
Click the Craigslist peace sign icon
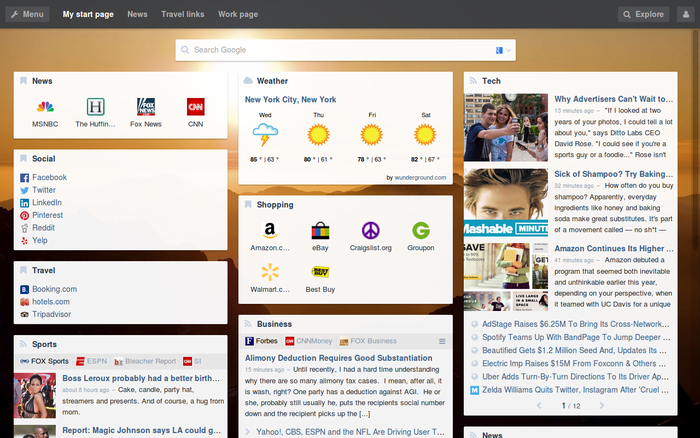371,230
